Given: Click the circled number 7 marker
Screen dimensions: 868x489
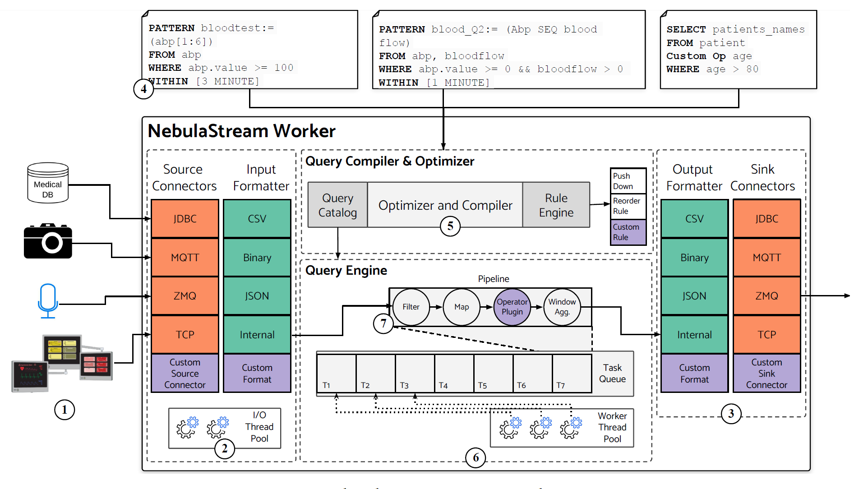Looking at the screenshot, I should [x=383, y=323].
